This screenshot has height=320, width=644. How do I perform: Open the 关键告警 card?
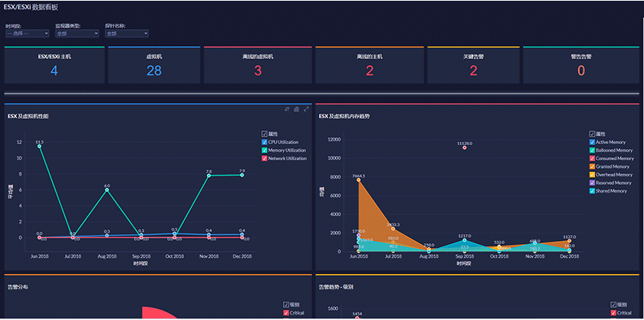(x=473, y=65)
